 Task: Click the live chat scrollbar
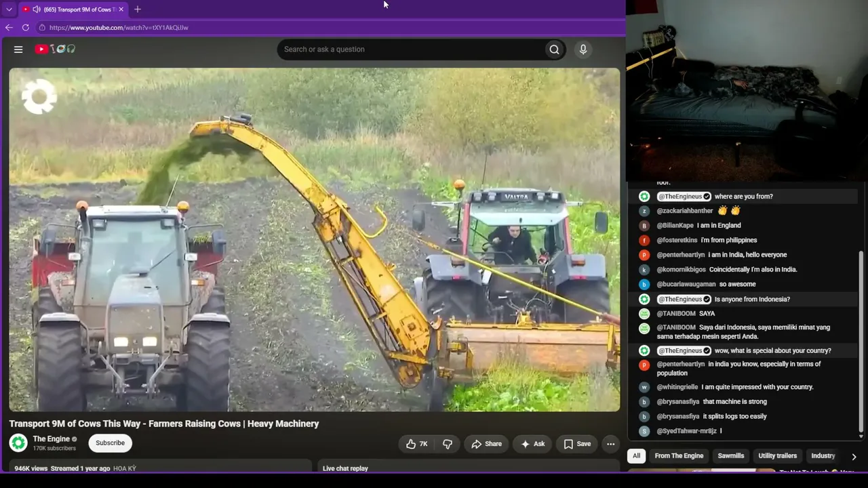tap(861, 342)
